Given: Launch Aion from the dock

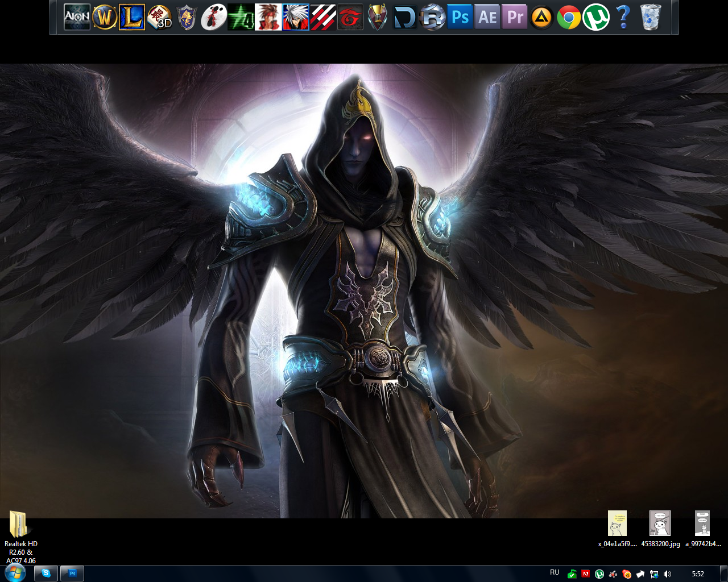Looking at the screenshot, I should point(77,17).
